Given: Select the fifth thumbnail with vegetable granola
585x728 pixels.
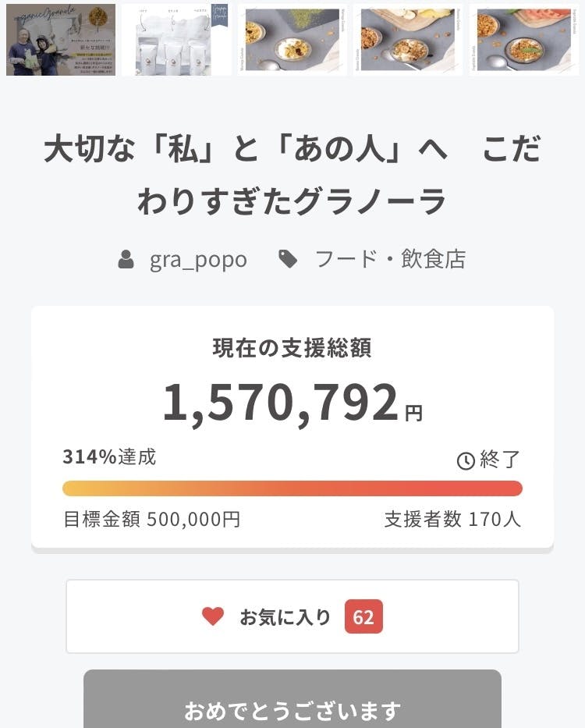Looking at the screenshot, I should pos(523,39).
